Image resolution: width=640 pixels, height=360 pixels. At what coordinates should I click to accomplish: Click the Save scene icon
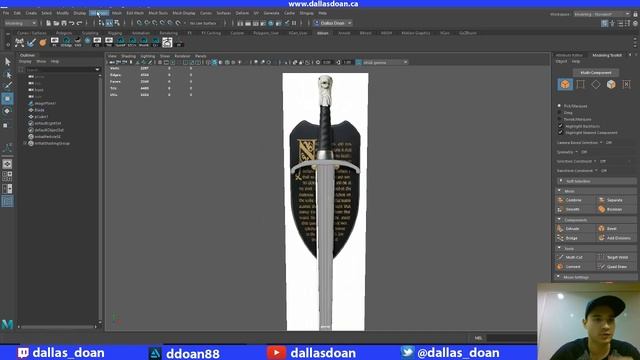(x=64, y=23)
